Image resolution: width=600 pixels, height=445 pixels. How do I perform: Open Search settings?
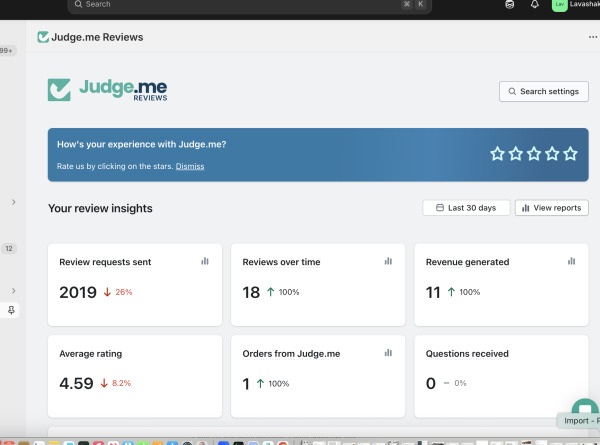click(543, 91)
